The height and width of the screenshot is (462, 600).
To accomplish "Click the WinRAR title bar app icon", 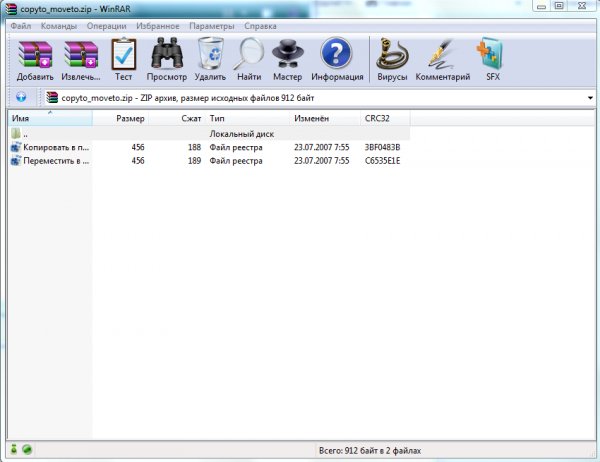I will tap(11, 8).
